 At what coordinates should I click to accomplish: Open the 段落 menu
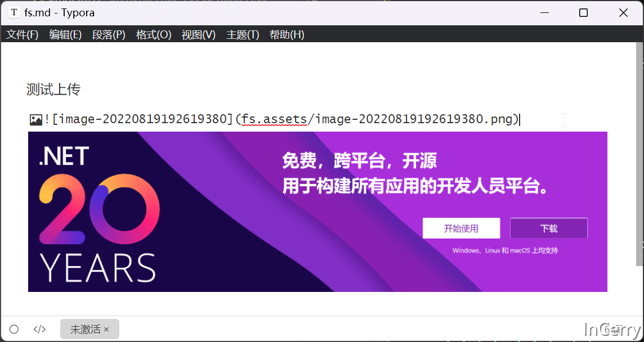tap(109, 34)
